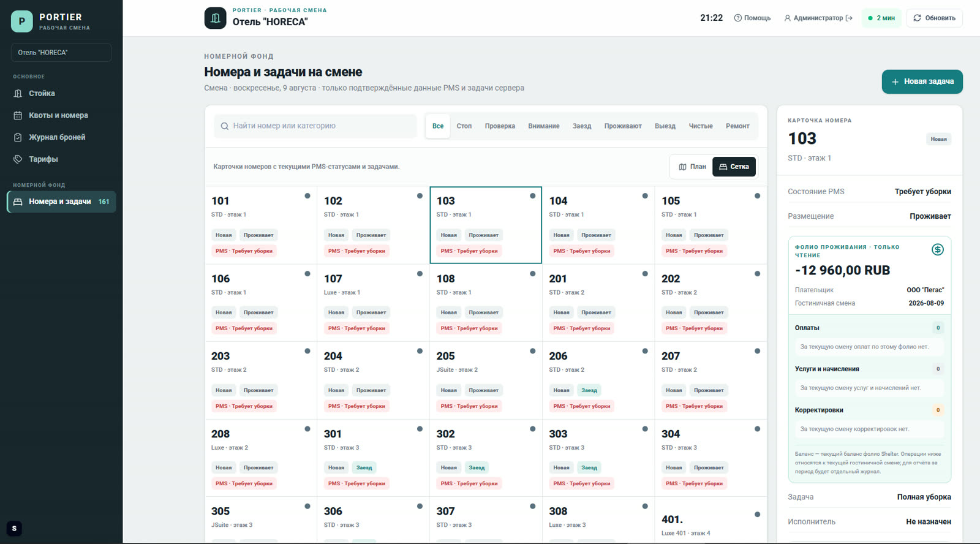This screenshot has height=544, width=980.
Task: Open room card 206
Action: (x=598, y=380)
